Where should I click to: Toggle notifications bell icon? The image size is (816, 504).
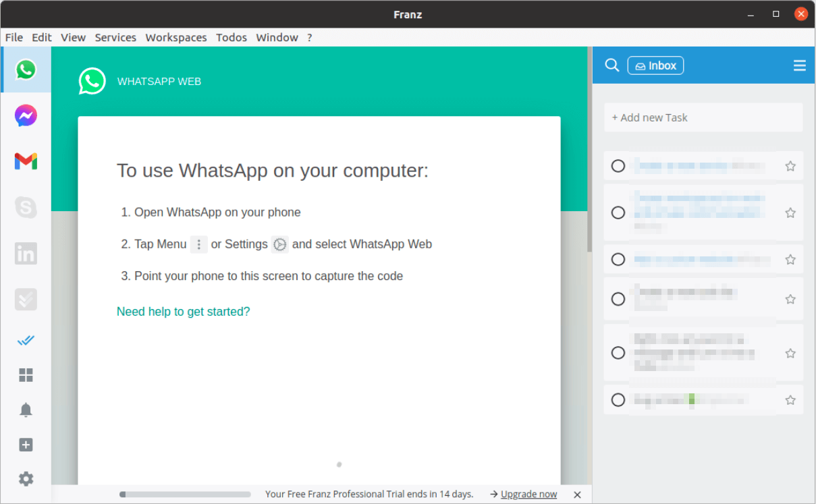[26, 410]
